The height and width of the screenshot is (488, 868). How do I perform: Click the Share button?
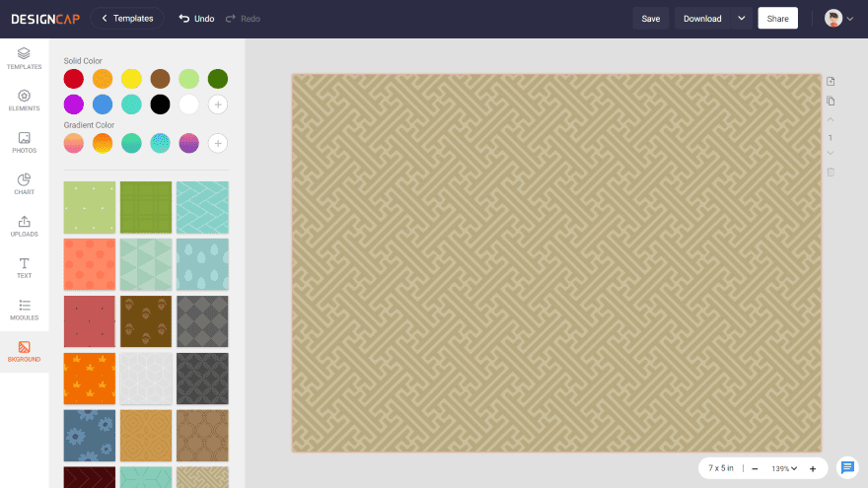pos(777,19)
